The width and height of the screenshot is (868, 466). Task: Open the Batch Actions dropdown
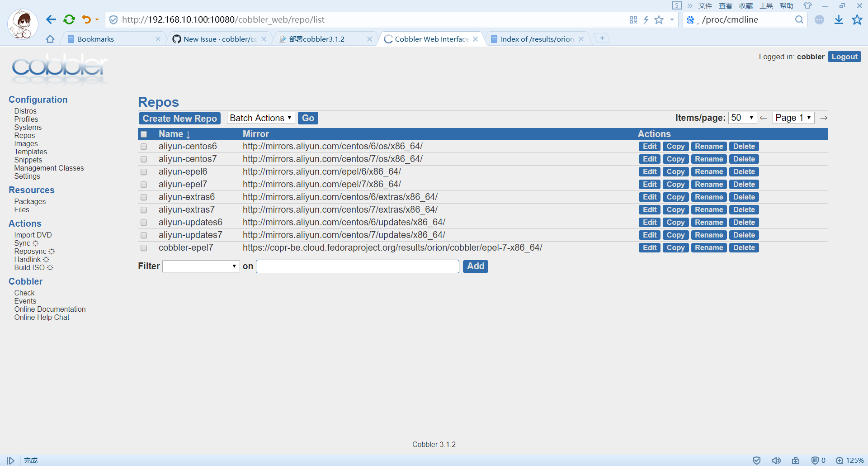(260, 118)
